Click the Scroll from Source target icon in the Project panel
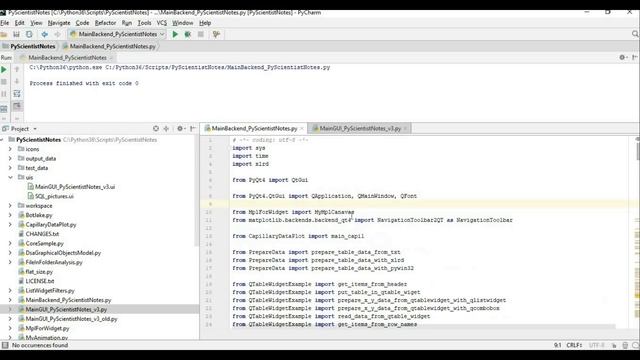 pos(156,129)
